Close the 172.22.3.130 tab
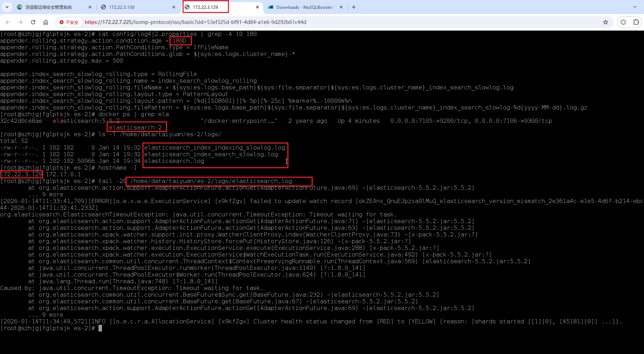Image resolution: width=644 pixels, height=354 pixels. click(x=174, y=7)
